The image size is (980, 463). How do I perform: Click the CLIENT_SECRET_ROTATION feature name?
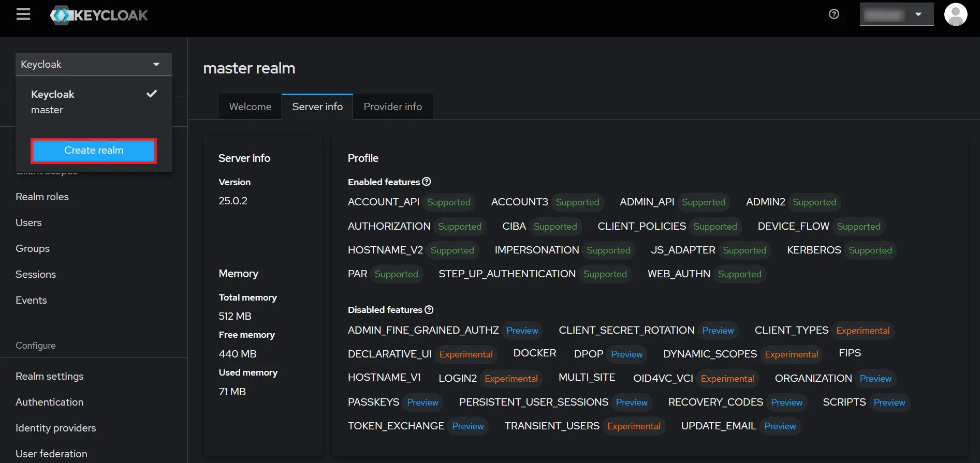click(x=626, y=330)
